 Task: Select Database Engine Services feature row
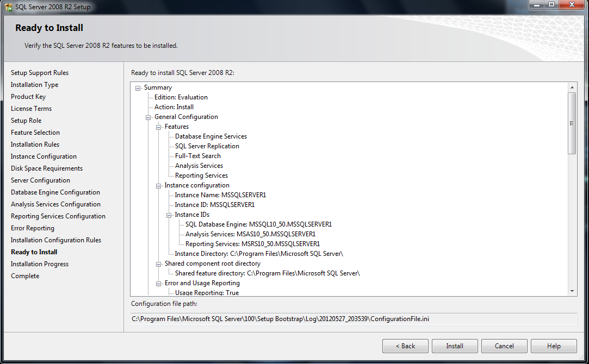210,136
